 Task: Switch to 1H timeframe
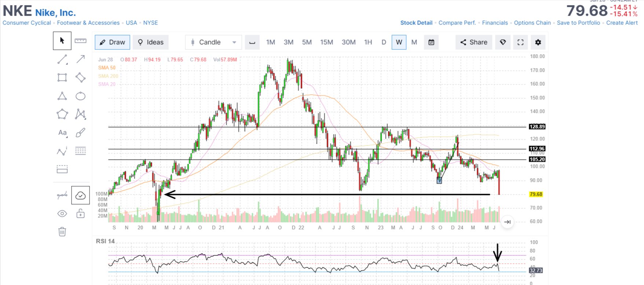[368, 42]
